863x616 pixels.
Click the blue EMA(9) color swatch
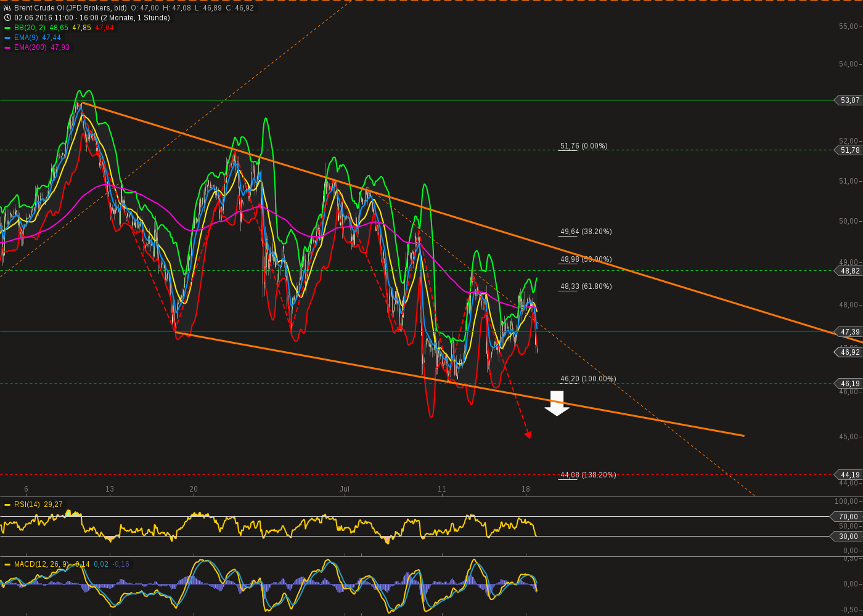coord(7,38)
